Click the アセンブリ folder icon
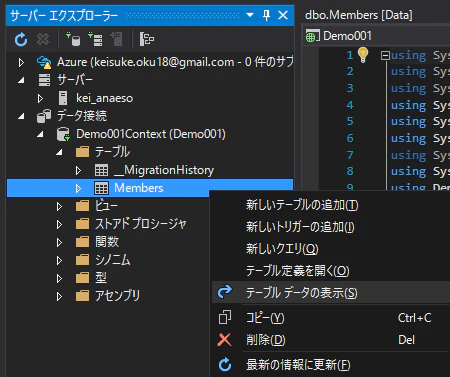The image size is (450, 377). pos(82,296)
